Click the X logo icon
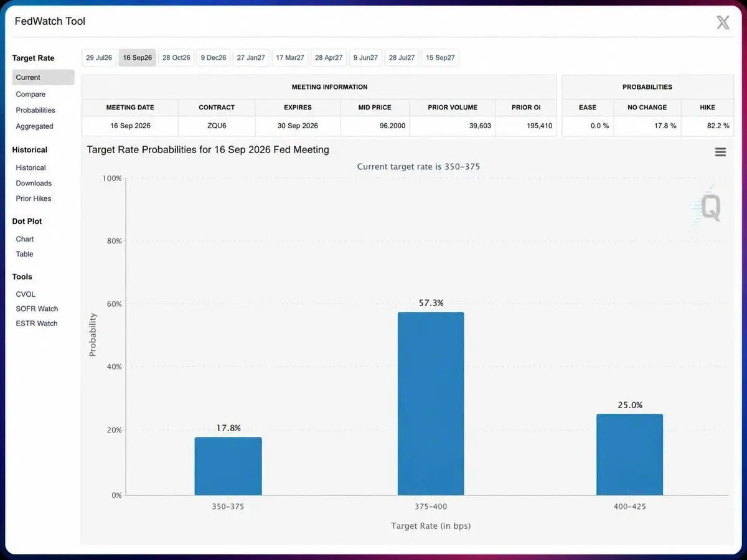 pos(723,23)
